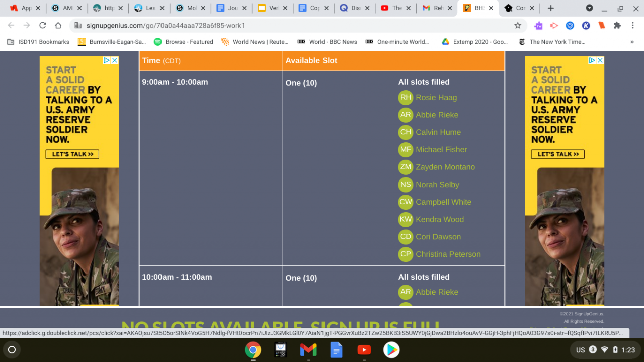
Task: Switch to the AM tab
Action: 65,8
